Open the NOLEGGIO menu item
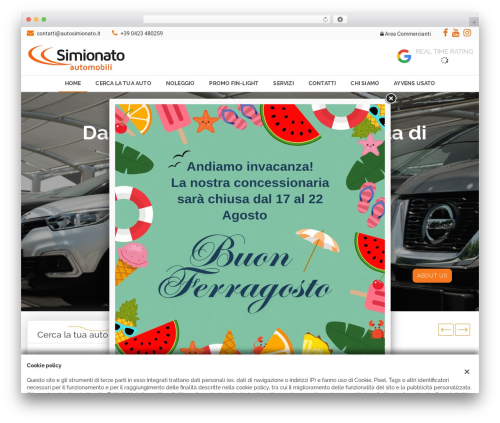Screen dimensions: 500x423 pos(180,83)
